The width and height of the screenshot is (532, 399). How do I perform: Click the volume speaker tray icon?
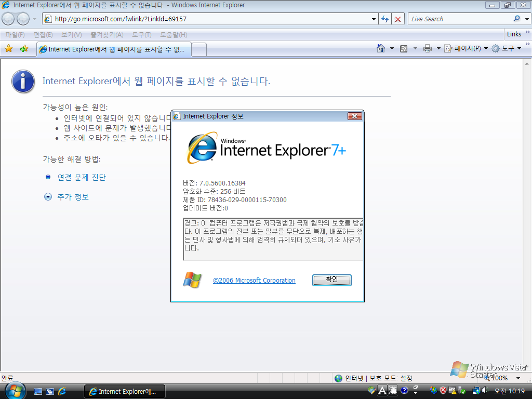point(486,390)
